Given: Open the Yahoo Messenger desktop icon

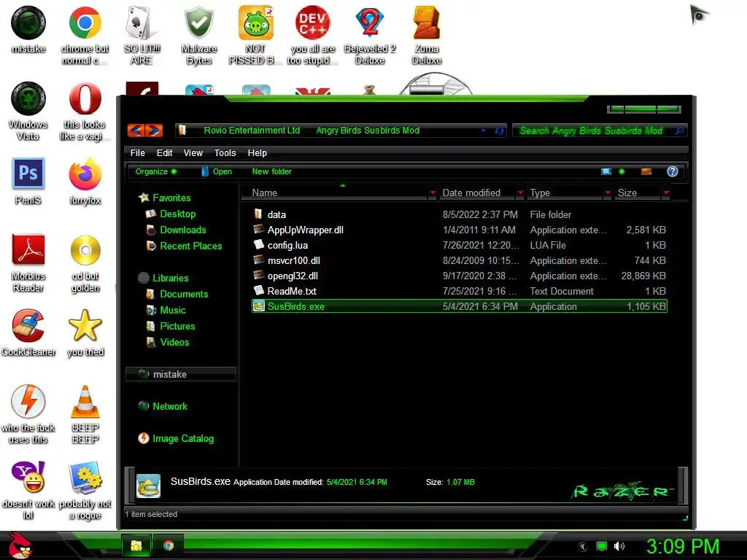Looking at the screenshot, I should pyautogui.click(x=28, y=477).
